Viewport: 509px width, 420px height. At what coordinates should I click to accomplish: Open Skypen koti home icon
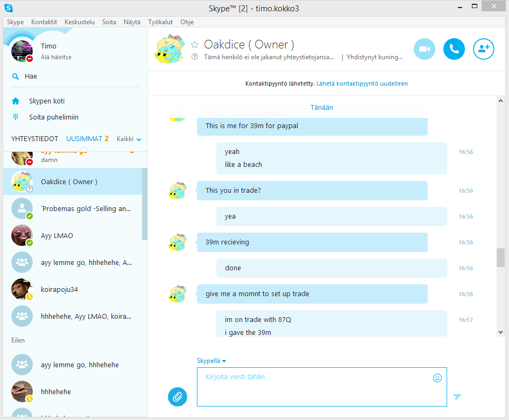[16, 101]
